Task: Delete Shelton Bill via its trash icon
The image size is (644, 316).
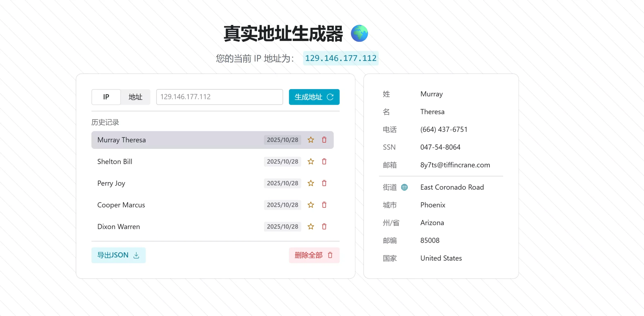Action: pyautogui.click(x=324, y=162)
